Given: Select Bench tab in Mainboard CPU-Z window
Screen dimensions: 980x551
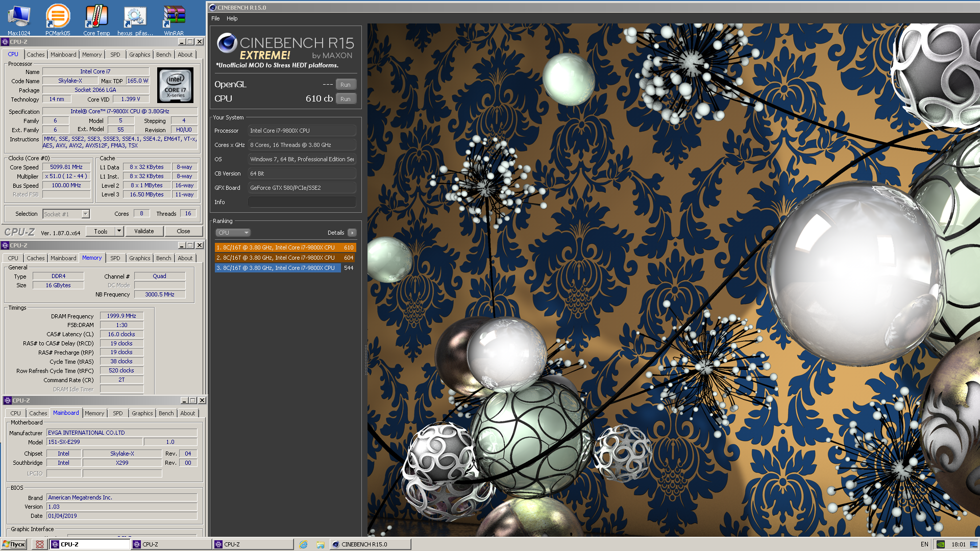Looking at the screenshot, I should pos(166,413).
